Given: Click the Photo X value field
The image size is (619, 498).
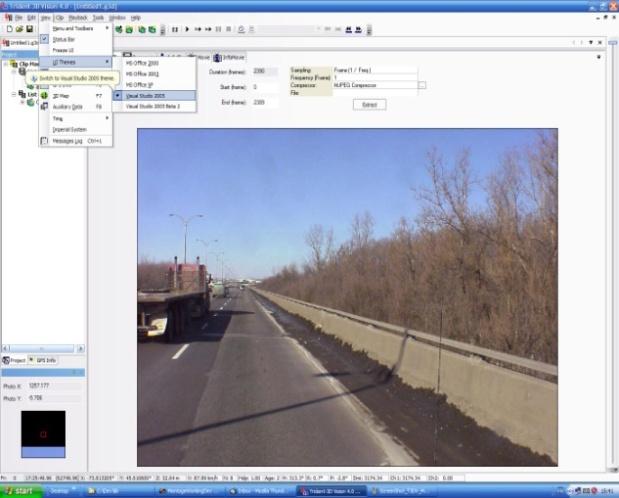Looking at the screenshot, I should (x=54, y=385).
